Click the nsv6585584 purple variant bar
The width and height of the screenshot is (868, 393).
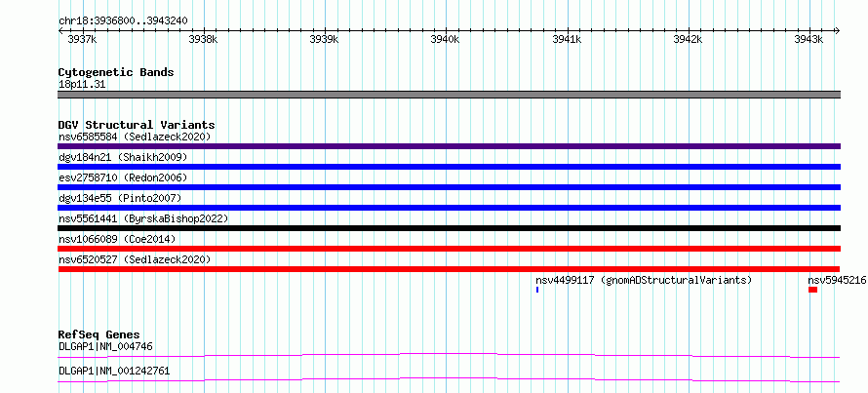pyautogui.click(x=449, y=146)
